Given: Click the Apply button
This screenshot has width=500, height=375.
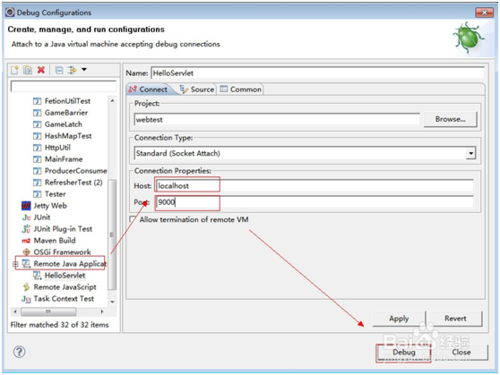Looking at the screenshot, I should (399, 319).
